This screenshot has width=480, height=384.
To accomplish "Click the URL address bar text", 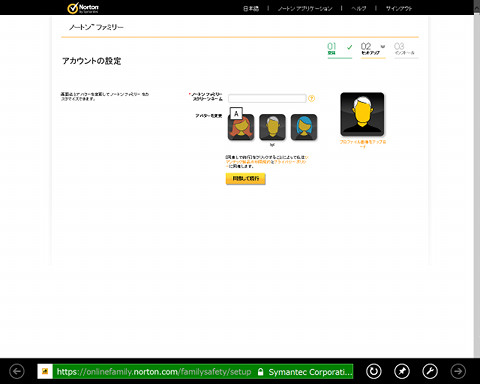I will point(154,372).
